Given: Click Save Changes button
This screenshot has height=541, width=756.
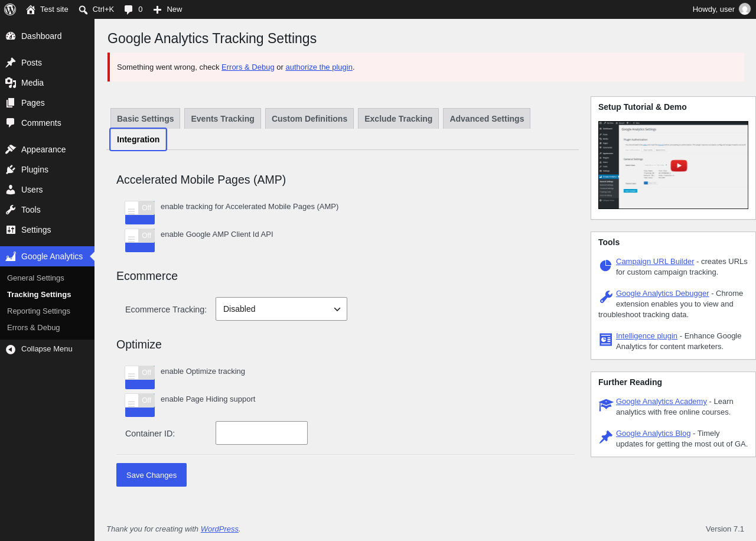Looking at the screenshot, I should [151, 475].
